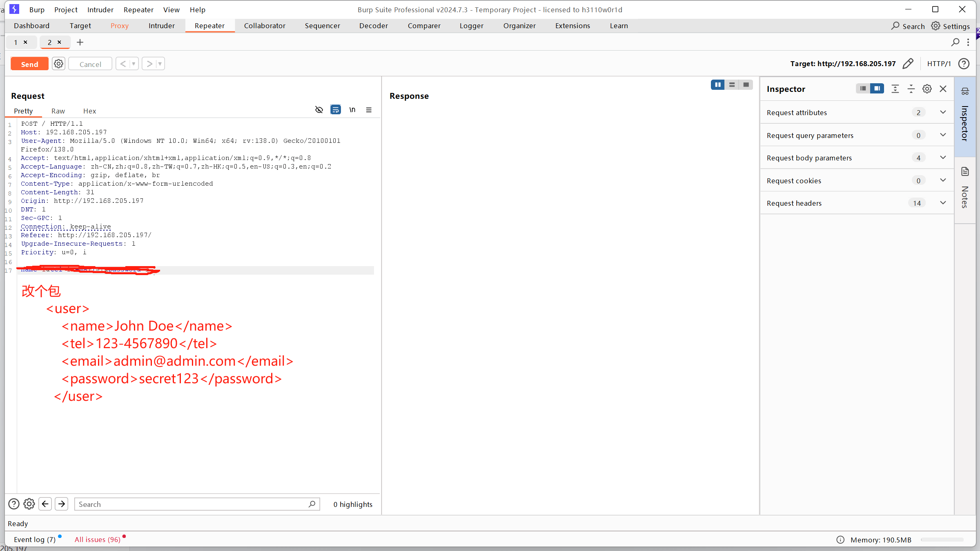The image size is (980, 551).
Task: Edit the target host with the pencil icon
Action: [908, 64]
